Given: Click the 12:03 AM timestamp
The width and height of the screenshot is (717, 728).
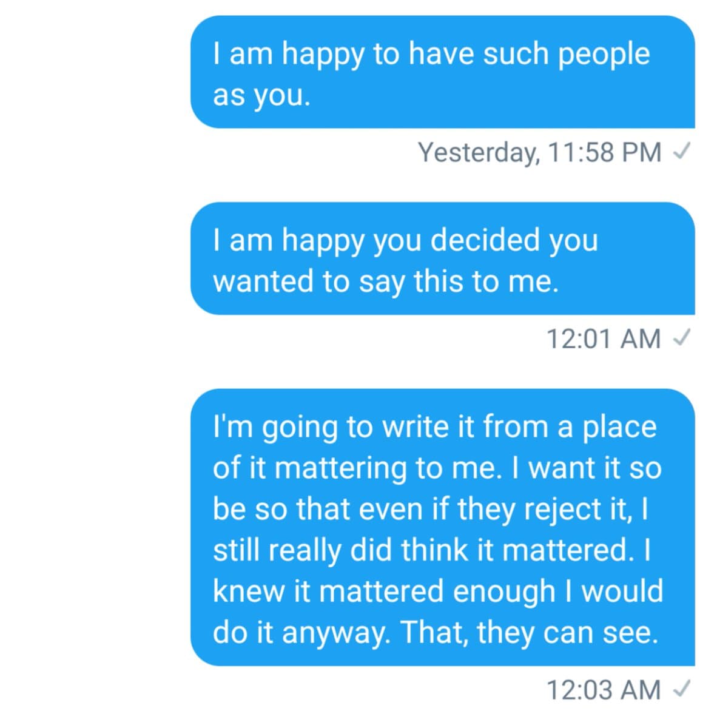Looking at the screenshot, I should pyautogui.click(x=604, y=690).
